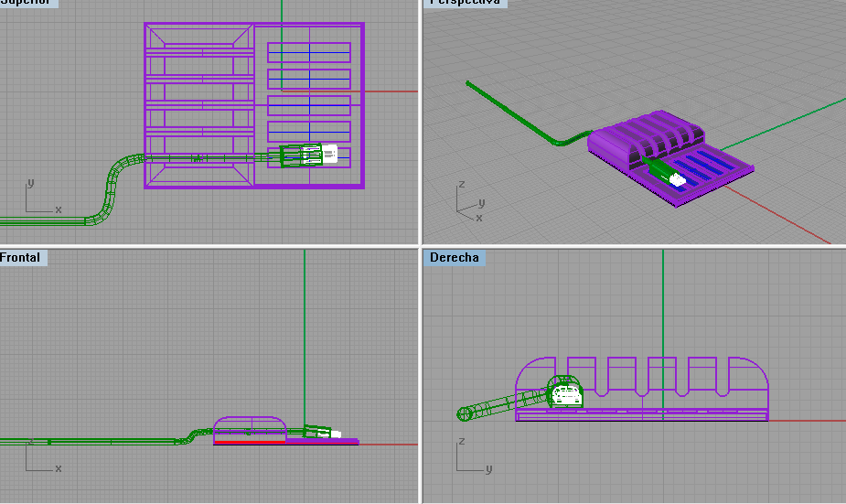This screenshot has height=504, width=846.
Task: Select the Perspectiva viewport title
Action: [465, 2]
